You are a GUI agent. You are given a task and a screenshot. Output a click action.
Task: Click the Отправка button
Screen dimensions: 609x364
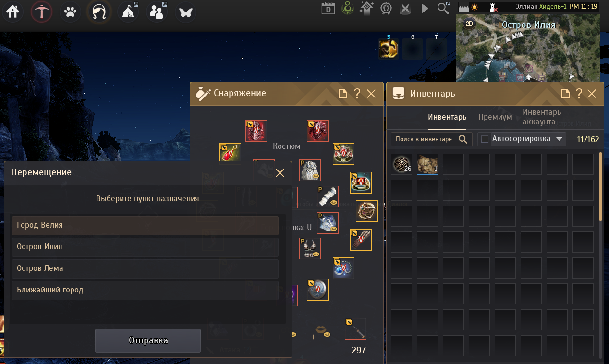tap(148, 340)
